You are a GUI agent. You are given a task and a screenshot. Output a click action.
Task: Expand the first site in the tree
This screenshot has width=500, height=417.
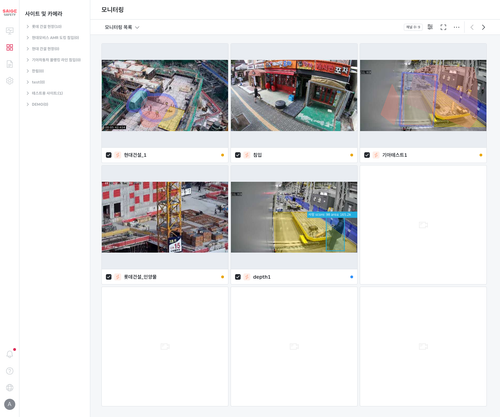(44, 26)
